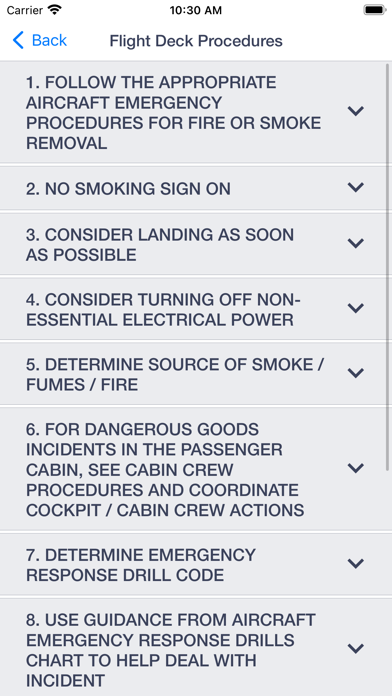Expand chevron for Emergency Response Drill Code
The width and height of the screenshot is (392, 696).
[356, 564]
